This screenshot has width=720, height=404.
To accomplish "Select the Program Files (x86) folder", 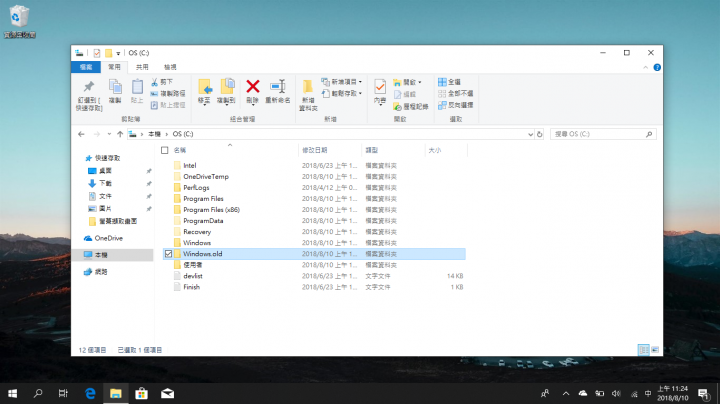I will click(x=211, y=210).
